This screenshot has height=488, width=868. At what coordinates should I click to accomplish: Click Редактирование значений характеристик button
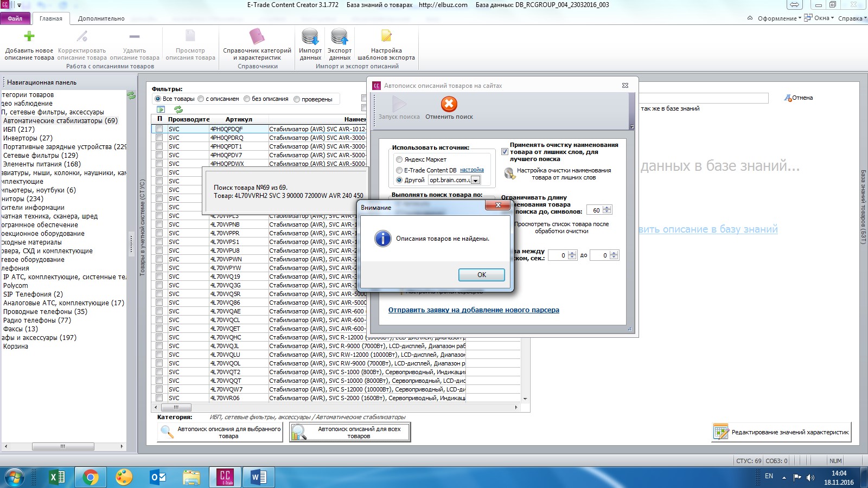pos(782,432)
